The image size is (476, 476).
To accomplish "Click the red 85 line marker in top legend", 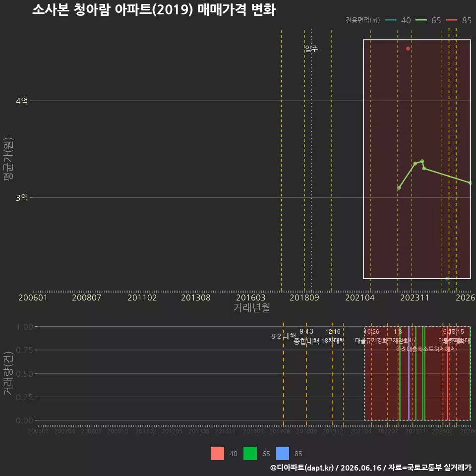I will (451, 20).
